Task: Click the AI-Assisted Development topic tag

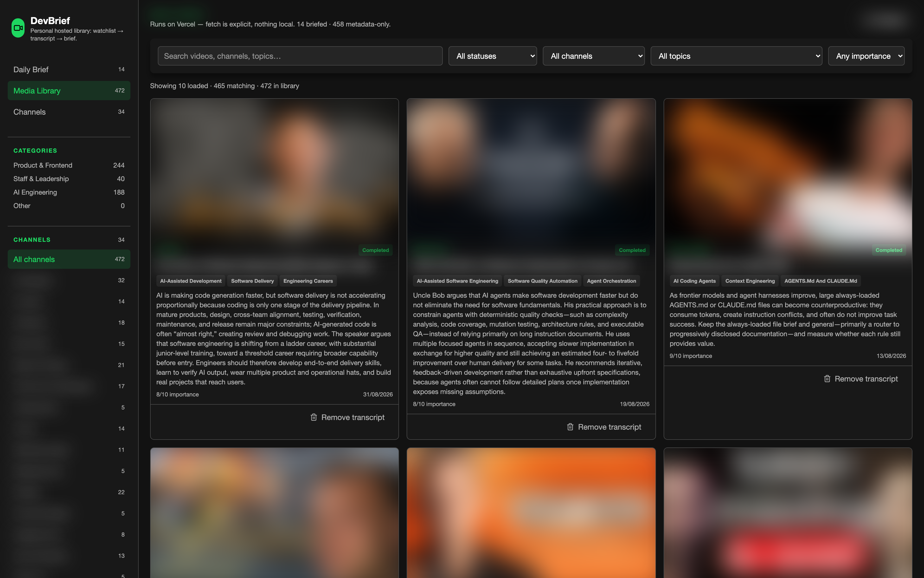Action: tap(191, 281)
